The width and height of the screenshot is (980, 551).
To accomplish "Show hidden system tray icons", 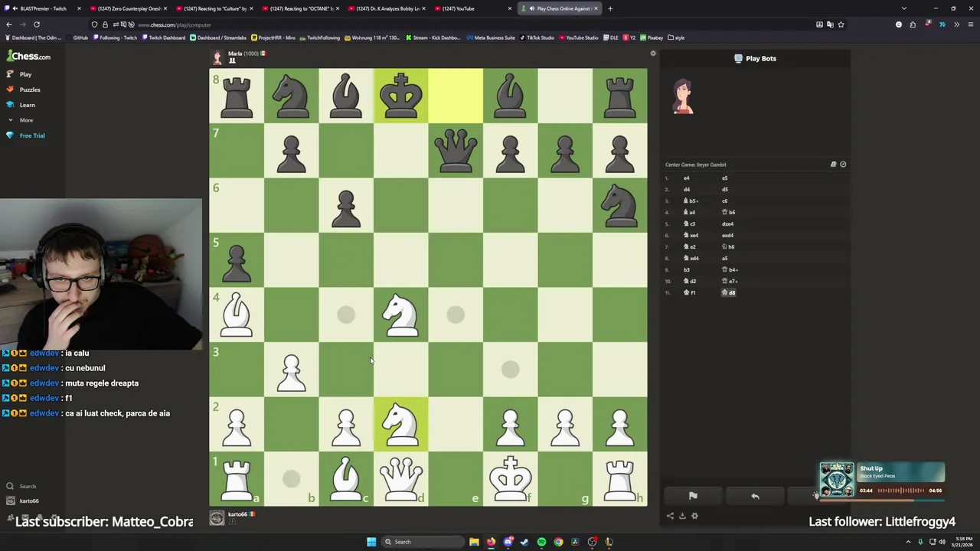I will coord(909,542).
